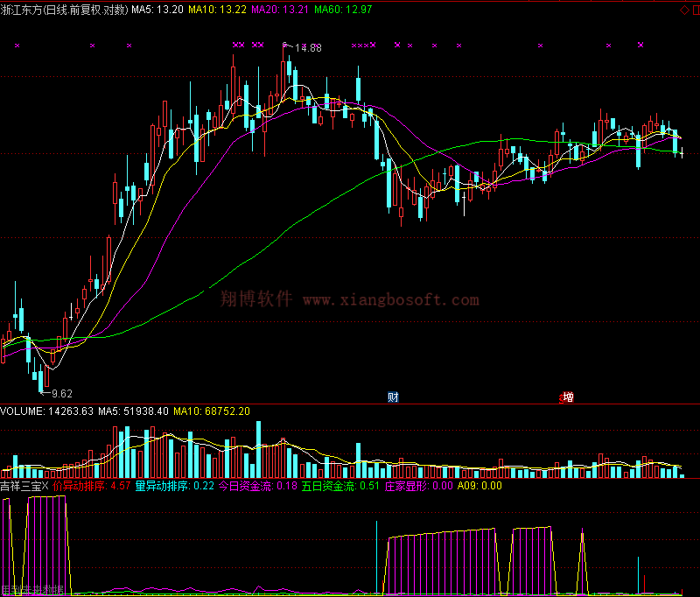Screen dimensions: 700x597
Task: Click the red 价异动排序 4.57 label
Action: point(92,486)
